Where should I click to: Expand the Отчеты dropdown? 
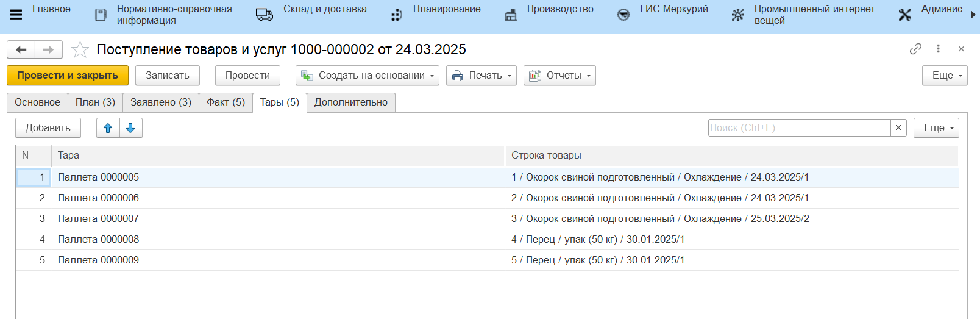[x=559, y=76]
